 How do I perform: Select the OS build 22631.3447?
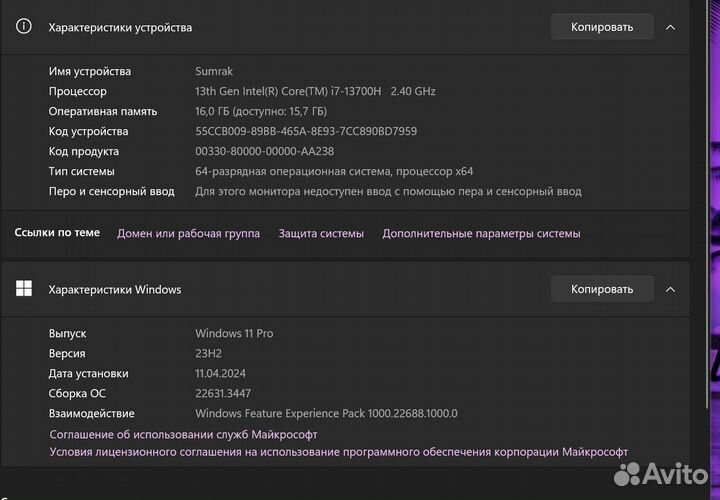tap(223, 393)
